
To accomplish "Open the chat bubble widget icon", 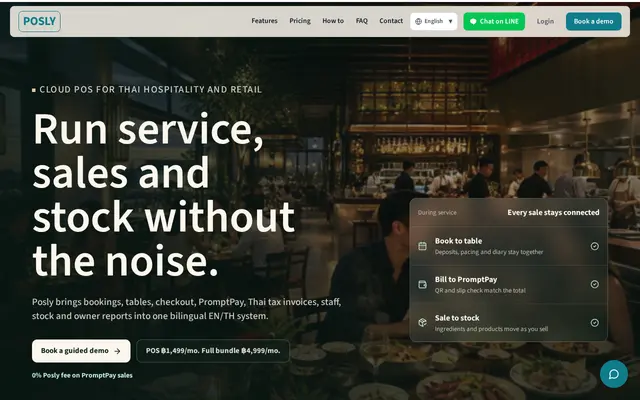I will point(613,374).
